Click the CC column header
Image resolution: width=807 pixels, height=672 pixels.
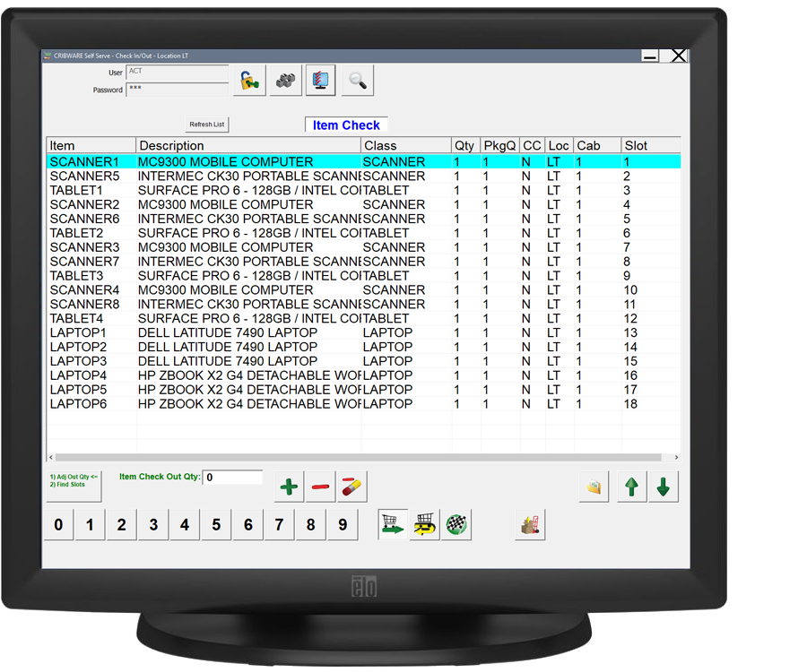[x=533, y=145]
